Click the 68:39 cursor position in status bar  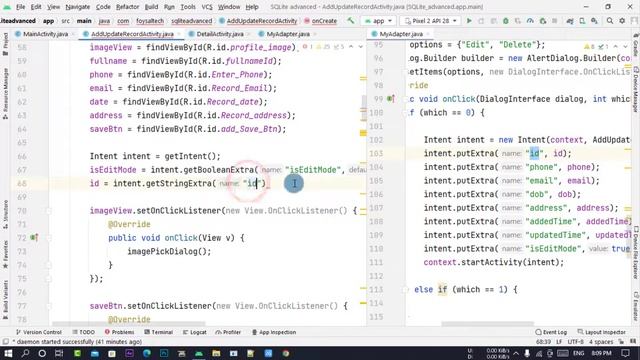[543, 342]
